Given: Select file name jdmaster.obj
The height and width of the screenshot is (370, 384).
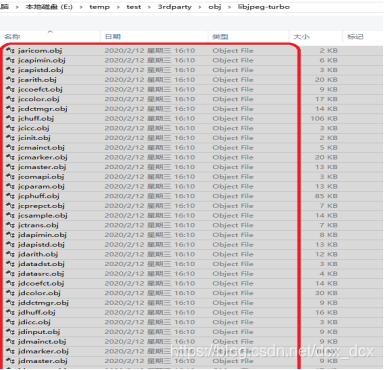Looking at the screenshot, I should point(43,361).
